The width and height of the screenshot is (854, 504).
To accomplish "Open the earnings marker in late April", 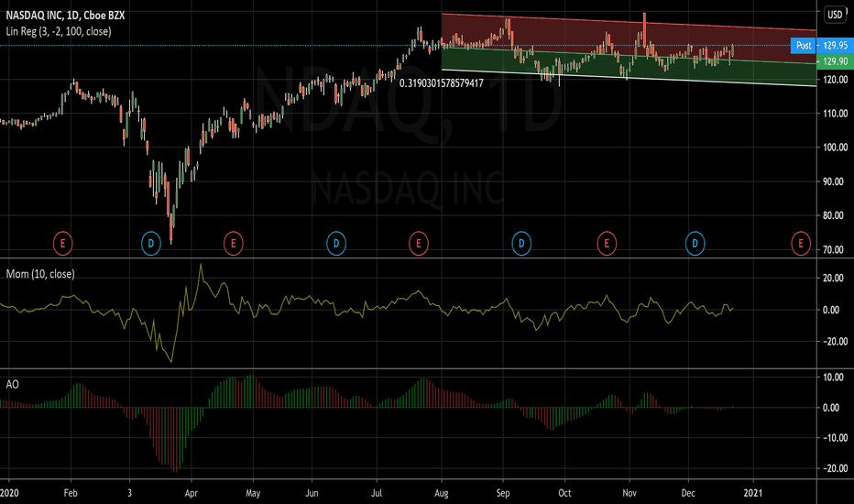I will (x=233, y=244).
